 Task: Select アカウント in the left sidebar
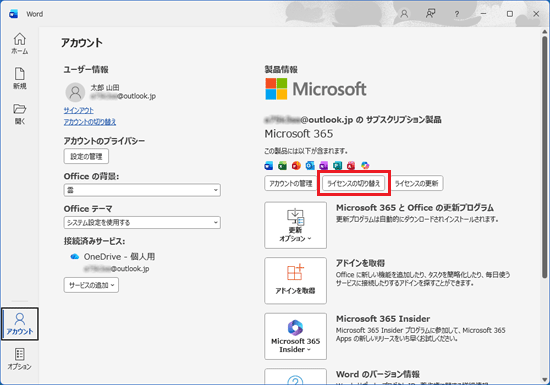[20, 324]
